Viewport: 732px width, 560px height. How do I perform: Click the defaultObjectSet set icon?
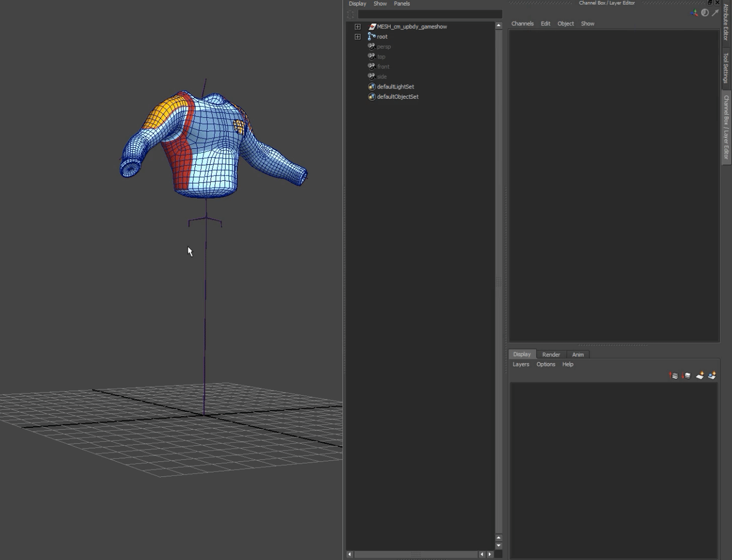coord(371,96)
